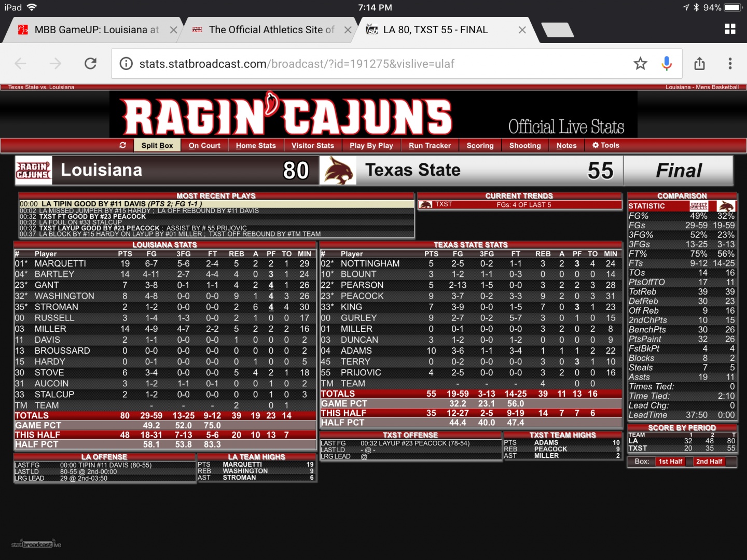Select the Run Tracker menu item
This screenshot has height=560, width=747.
(x=430, y=146)
